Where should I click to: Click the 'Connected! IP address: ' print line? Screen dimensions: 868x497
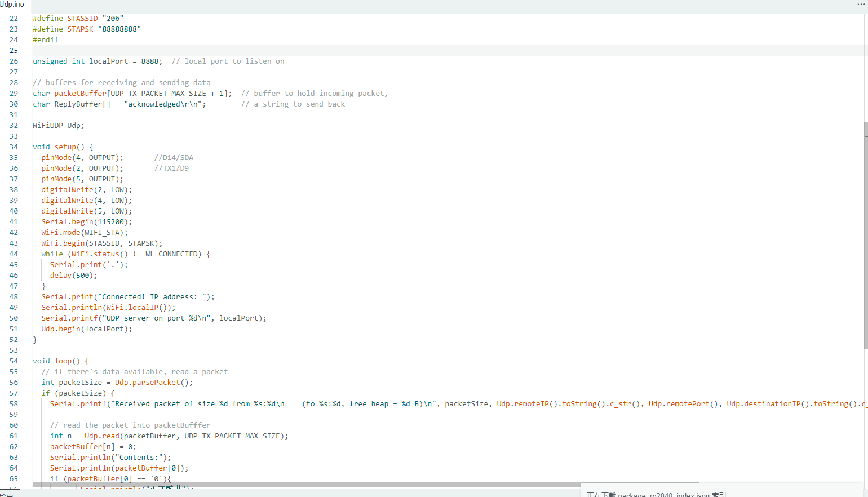pyautogui.click(x=128, y=297)
